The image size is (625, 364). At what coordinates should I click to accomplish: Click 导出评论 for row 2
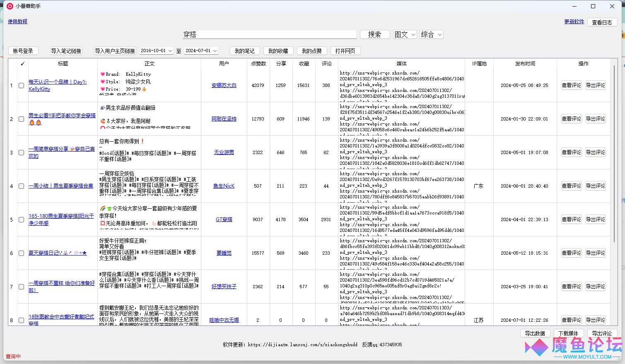click(x=596, y=119)
